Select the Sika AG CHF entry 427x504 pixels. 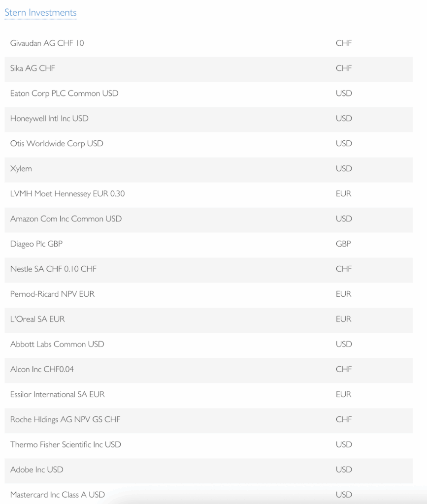click(33, 68)
